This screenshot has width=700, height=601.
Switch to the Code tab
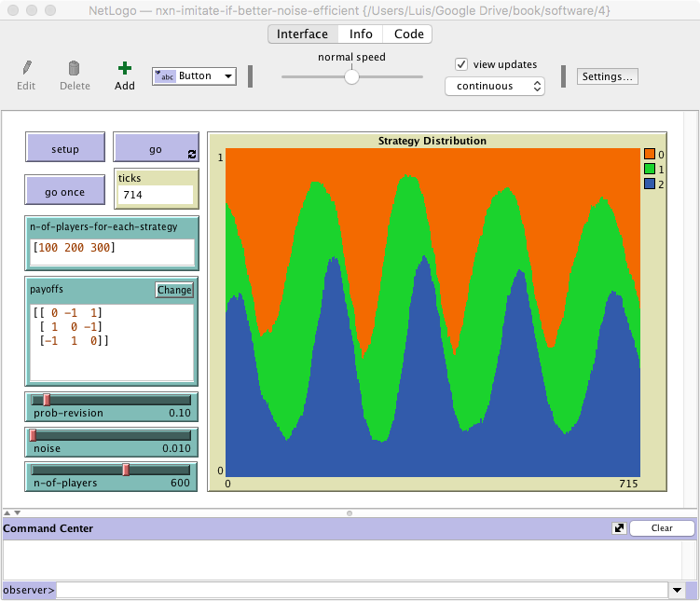tap(408, 34)
